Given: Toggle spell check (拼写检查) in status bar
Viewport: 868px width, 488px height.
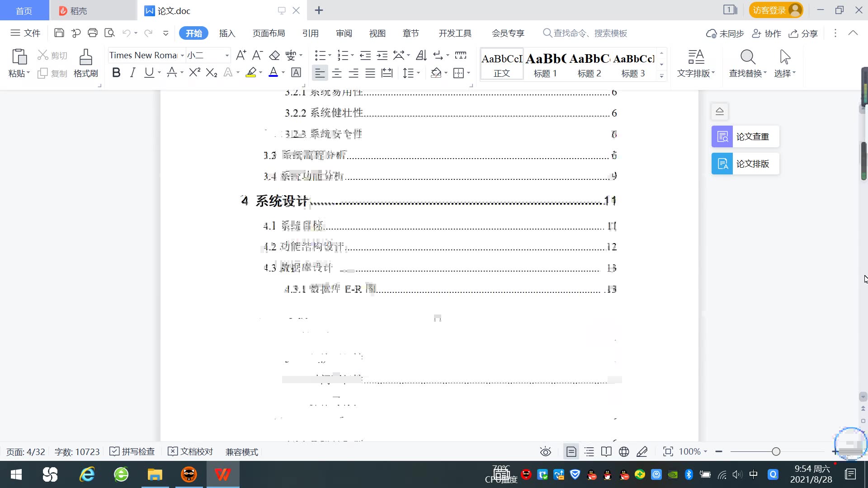Looking at the screenshot, I should tap(132, 451).
